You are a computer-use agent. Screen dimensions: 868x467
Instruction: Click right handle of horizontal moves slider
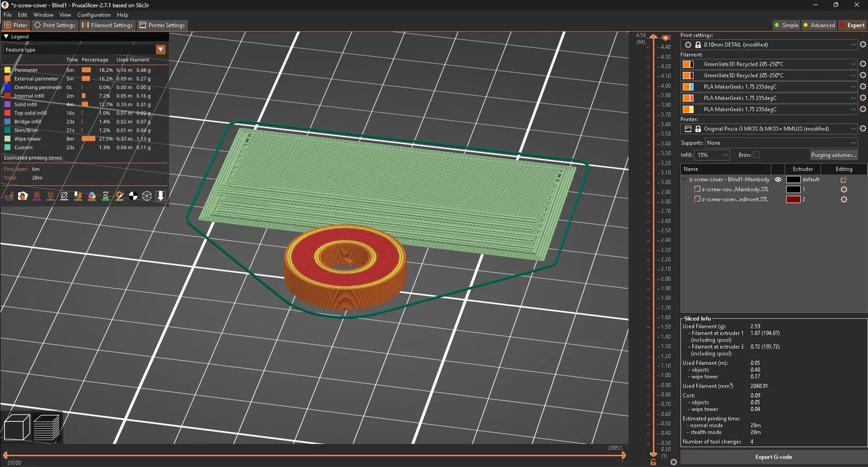[623, 455]
